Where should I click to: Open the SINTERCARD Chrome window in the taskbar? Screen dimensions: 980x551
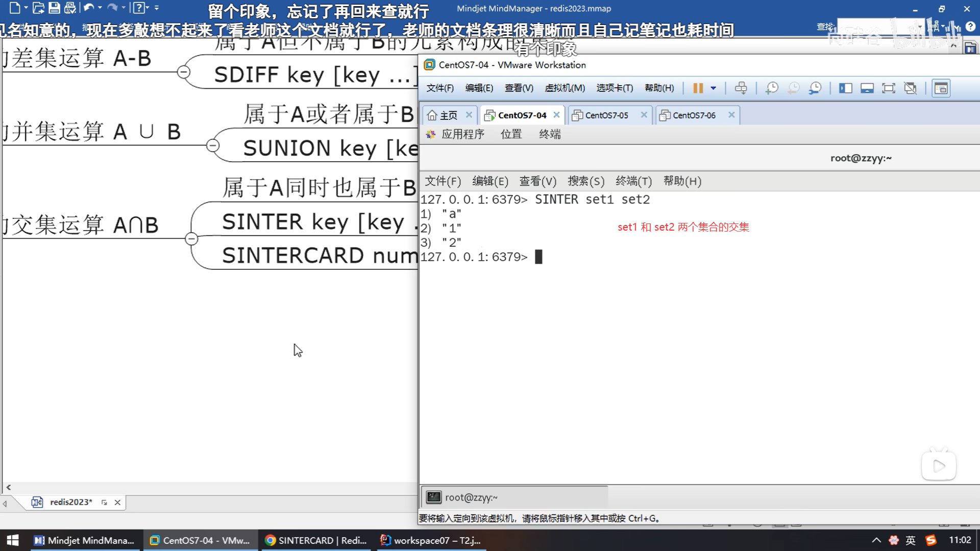tap(316, 540)
